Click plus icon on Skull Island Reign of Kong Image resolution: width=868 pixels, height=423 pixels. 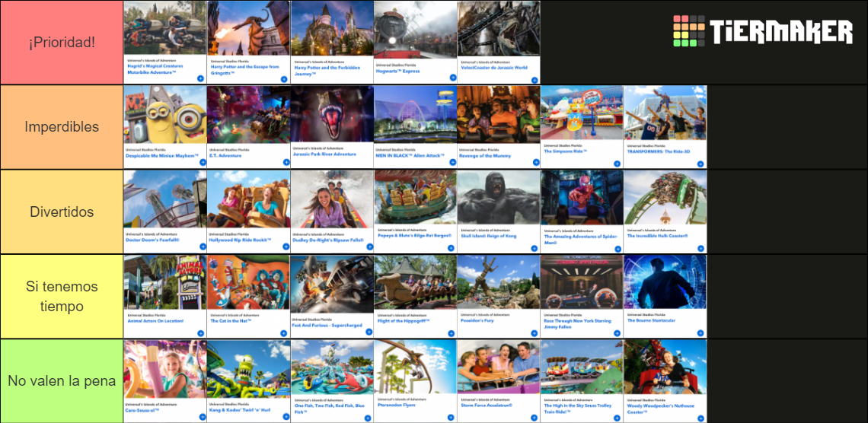point(535,248)
